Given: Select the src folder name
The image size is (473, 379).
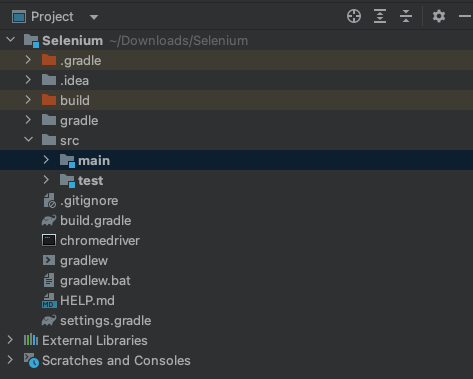Looking at the screenshot, I should point(70,141).
